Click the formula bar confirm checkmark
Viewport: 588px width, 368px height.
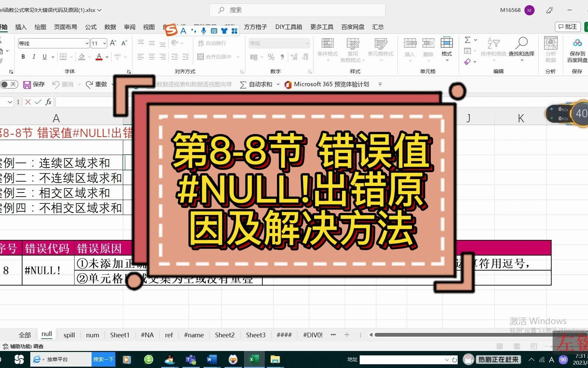38,102
